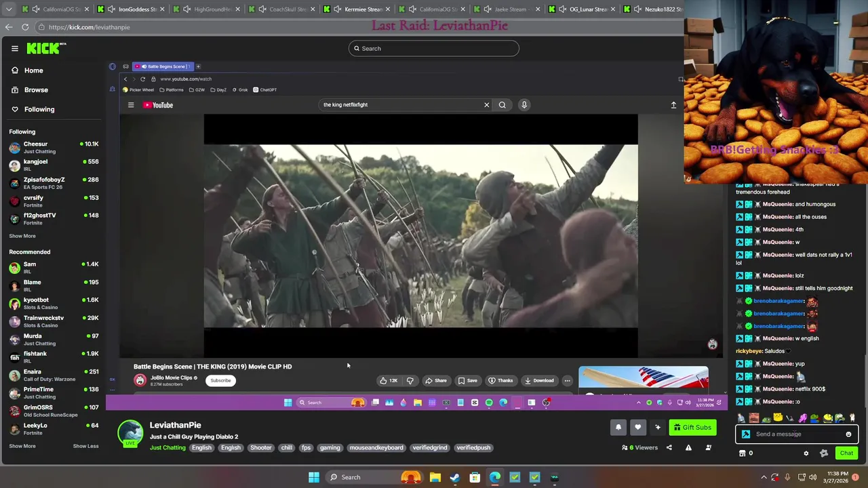Open the browser tab list dropdown
868x488 pixels.
pos(9,9)
